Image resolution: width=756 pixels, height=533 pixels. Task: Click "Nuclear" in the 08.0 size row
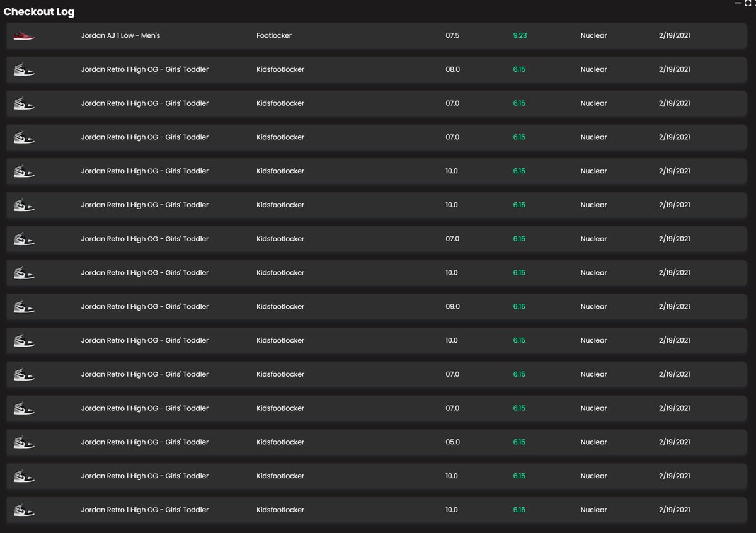(x=593, y=69)
